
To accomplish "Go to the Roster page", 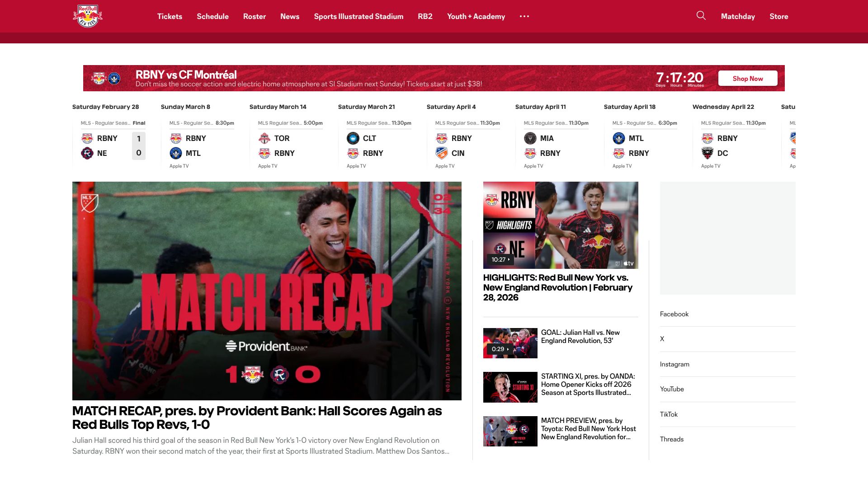I will (x=254, y=16).
